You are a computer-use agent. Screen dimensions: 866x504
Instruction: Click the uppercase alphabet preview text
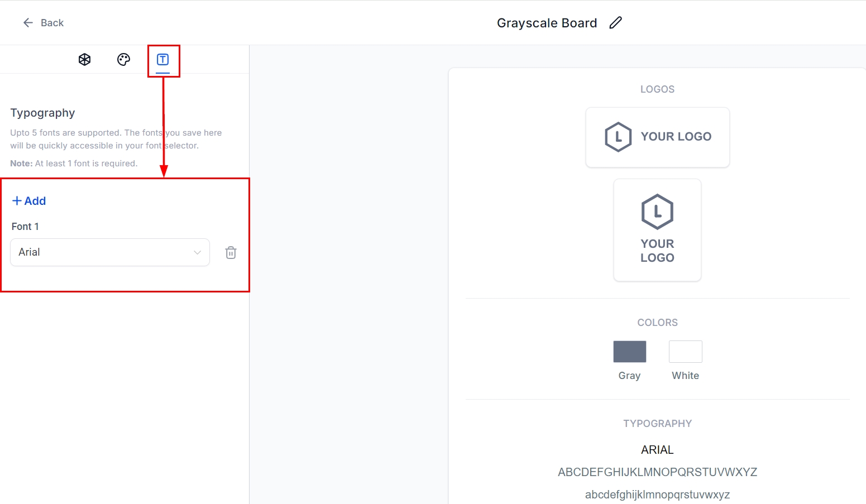tap(657, 472)
